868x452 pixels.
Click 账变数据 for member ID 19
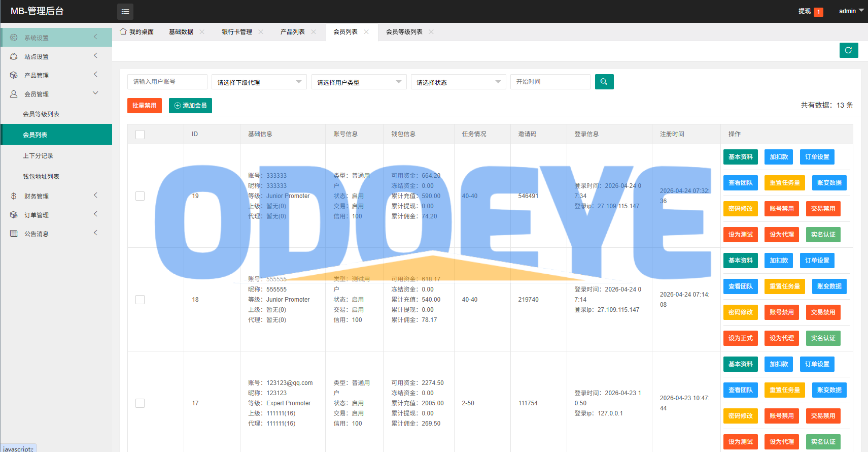click(x=829, y=183)
